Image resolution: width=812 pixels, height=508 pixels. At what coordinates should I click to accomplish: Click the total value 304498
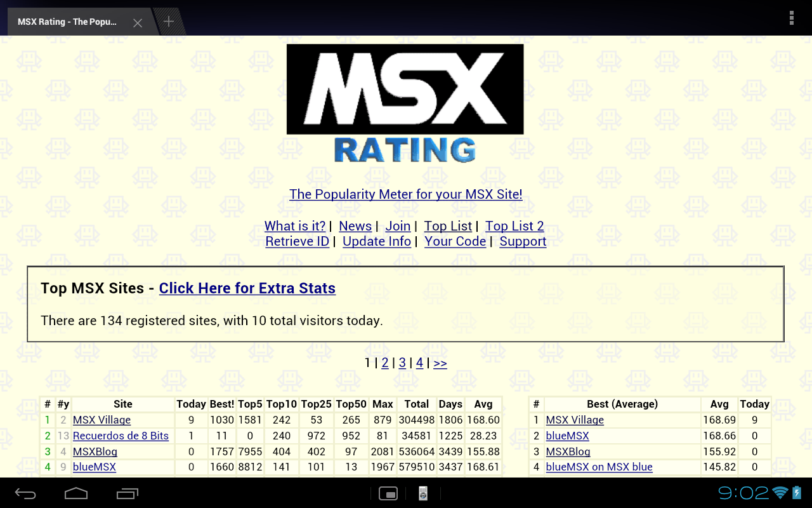point(417,420)
